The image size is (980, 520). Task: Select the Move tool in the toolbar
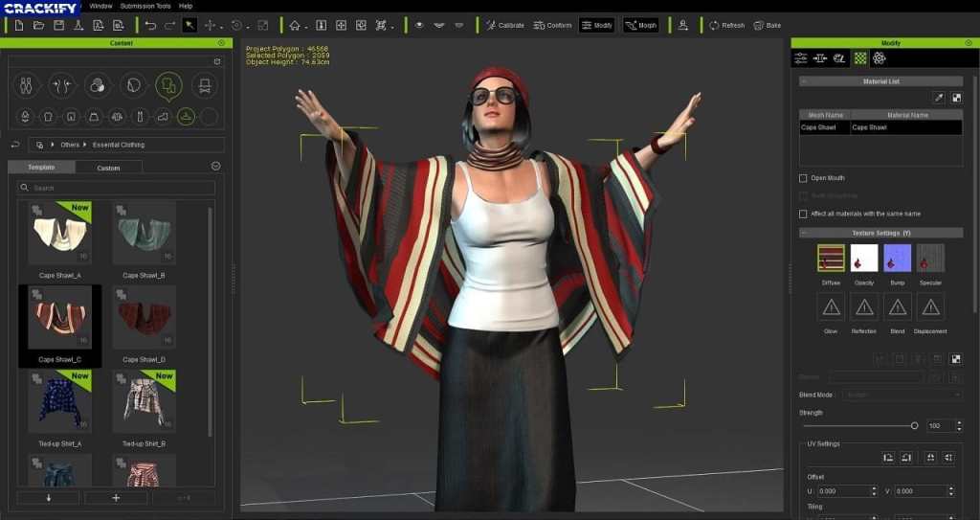(210, 26)
